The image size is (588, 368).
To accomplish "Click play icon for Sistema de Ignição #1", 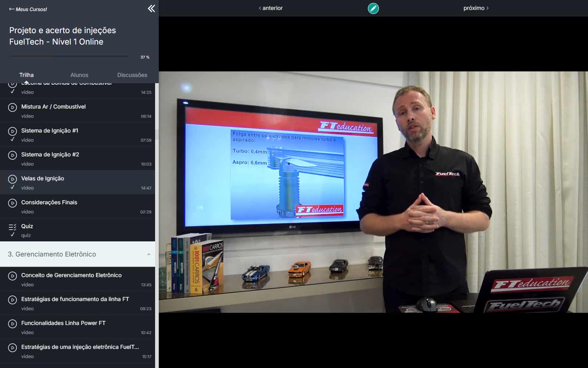I will [12, 131].
